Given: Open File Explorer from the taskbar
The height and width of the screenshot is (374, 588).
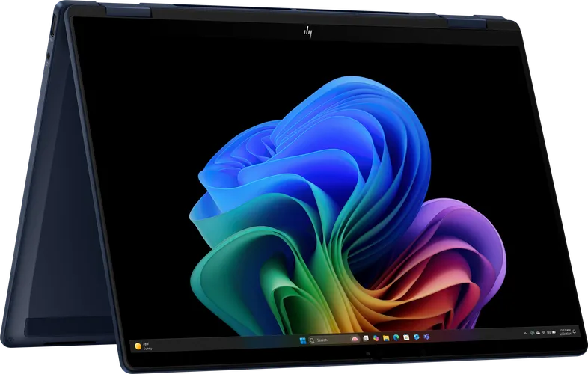Looking at the screenshot, I should tap(386, 338).
